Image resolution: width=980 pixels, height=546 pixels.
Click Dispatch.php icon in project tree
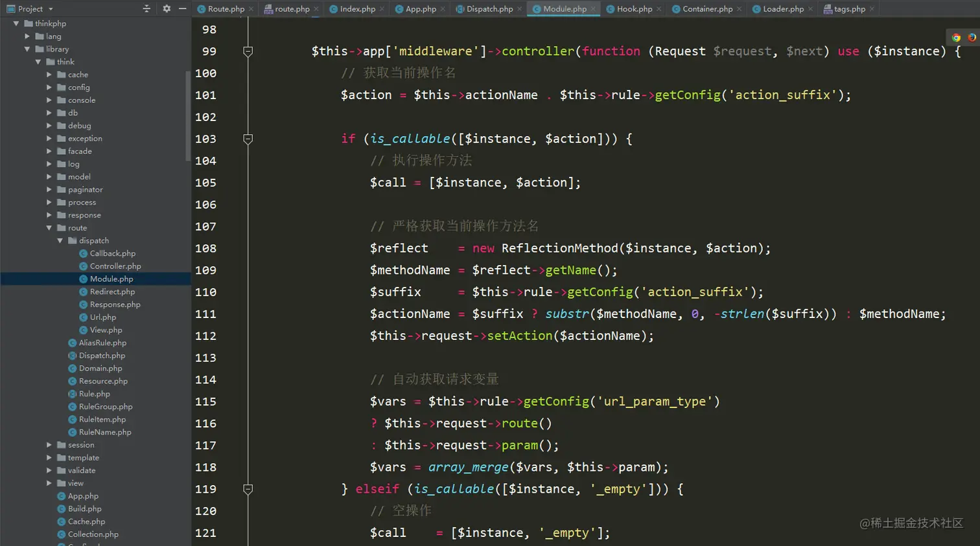point(73,356)
